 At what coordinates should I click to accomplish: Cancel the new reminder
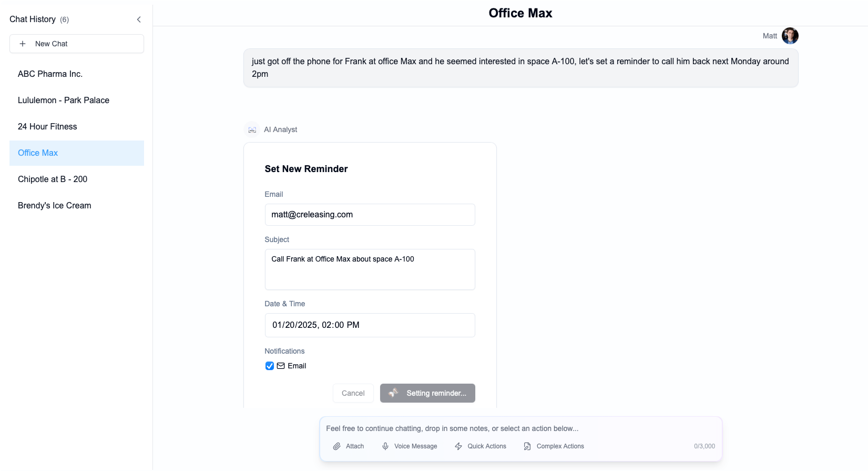pos(353,393)
